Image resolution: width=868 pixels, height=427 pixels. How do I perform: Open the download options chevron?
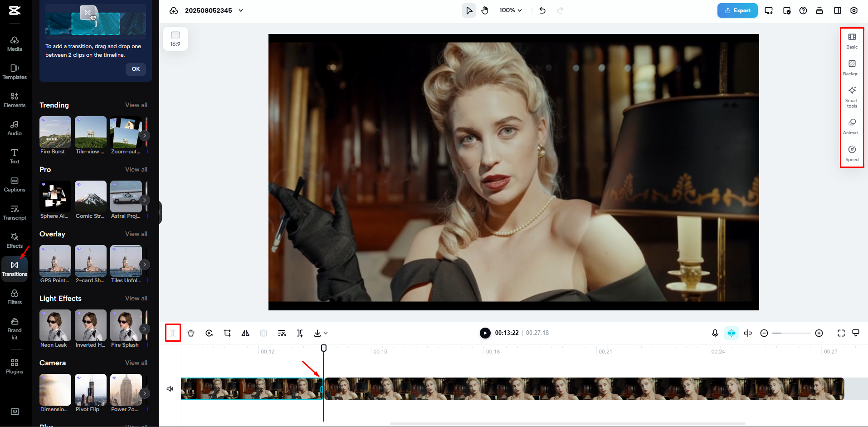coord(325,333)
